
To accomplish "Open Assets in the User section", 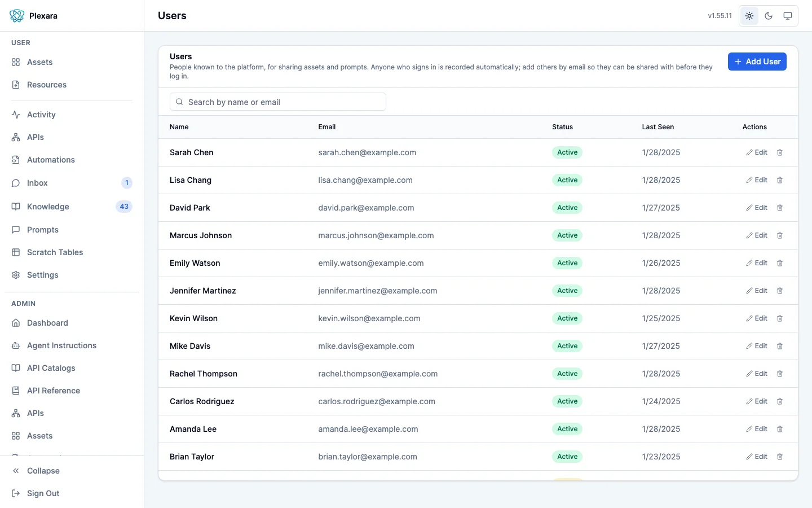I will [x=72, y=62].
